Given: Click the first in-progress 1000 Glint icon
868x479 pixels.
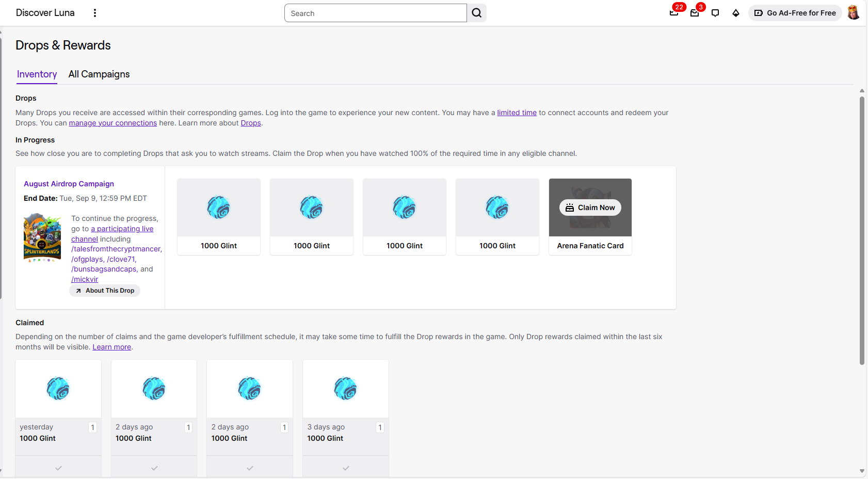Looking at the screenshot, I should [219, 207].
